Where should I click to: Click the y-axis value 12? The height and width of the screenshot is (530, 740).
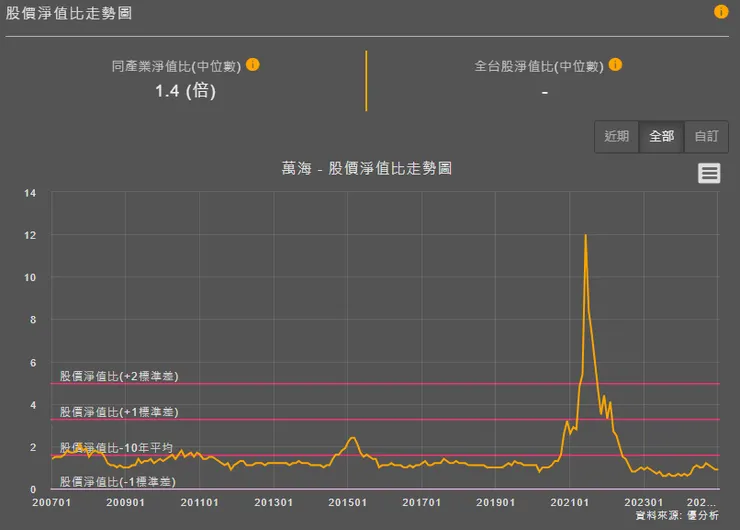coord(30,235)
